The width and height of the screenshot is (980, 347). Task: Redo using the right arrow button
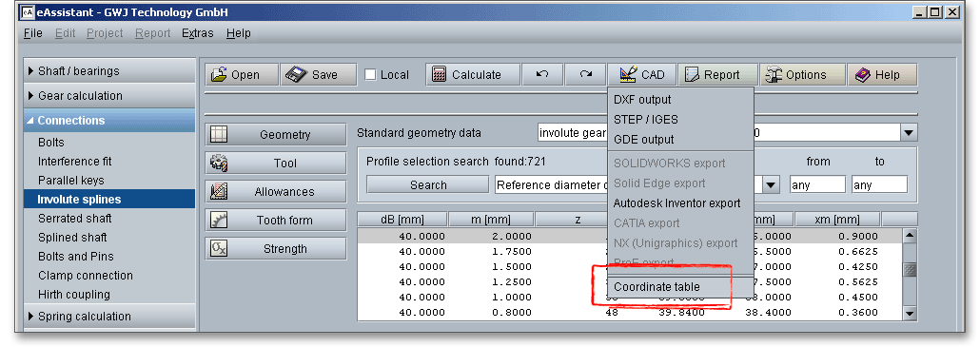tap(585, 75)
